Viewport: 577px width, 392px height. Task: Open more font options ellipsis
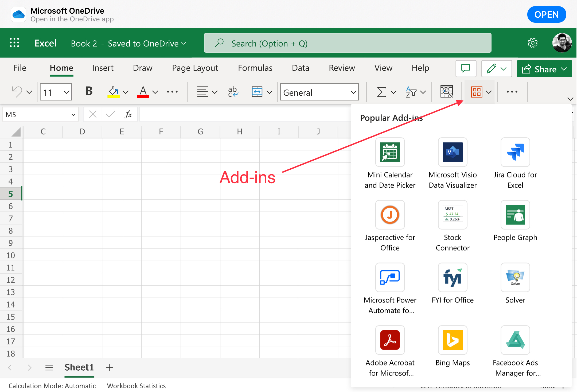click(x=172, y=92)
